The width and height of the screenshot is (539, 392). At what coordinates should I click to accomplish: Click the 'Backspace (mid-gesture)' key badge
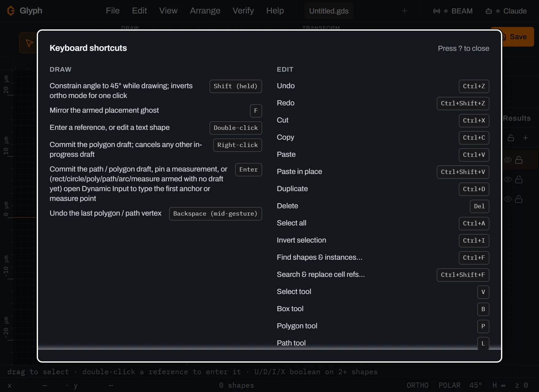[x=215, y=213]
